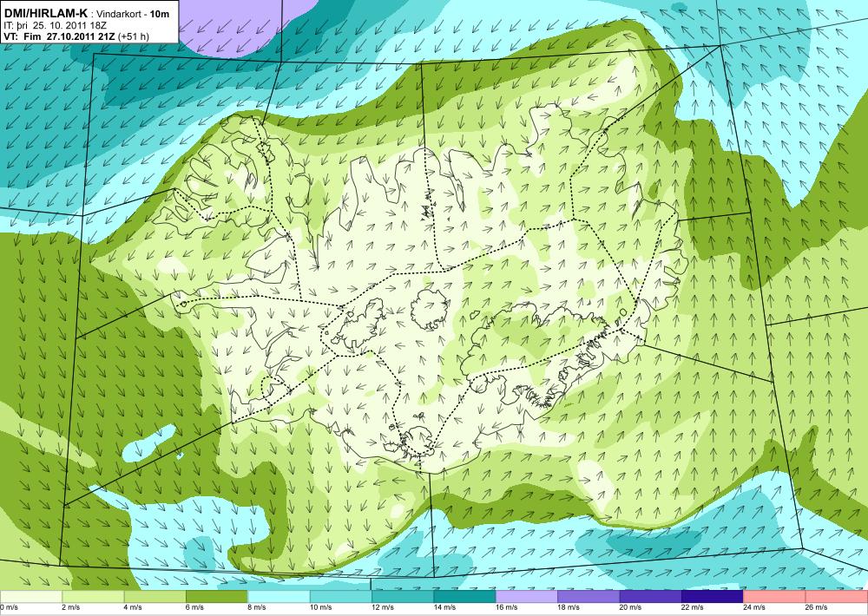Click the "14 m/s" legend label
Screen dimensions: 868x616
click(445, 607)
